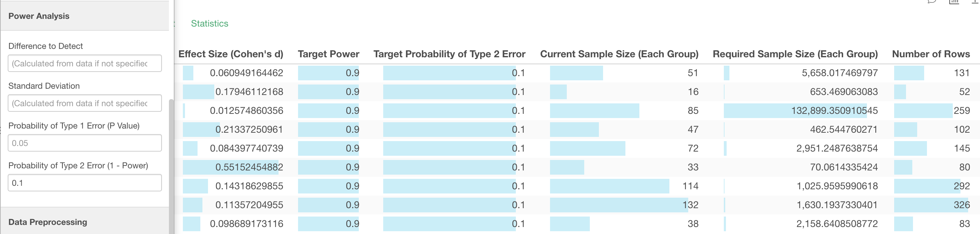The width and height of the screenshot is (980, 234).
Task: Click the side panel vertical scrollbar
Action: (171, 166)
